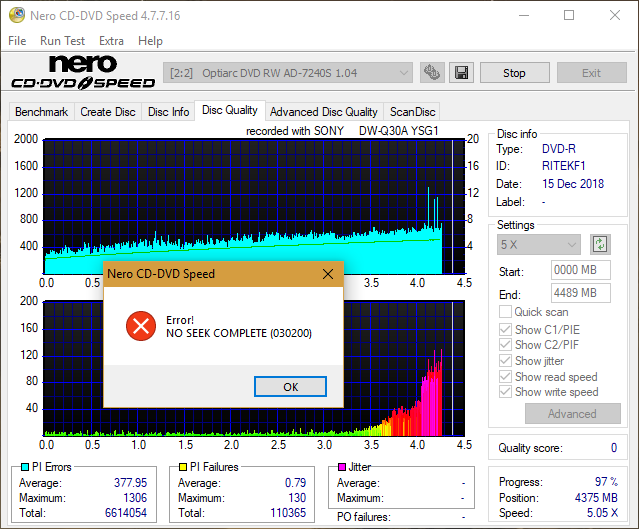The image size is (639, 529).
Task: Click the disc type value DVD-R
Action: coord(559,149)
